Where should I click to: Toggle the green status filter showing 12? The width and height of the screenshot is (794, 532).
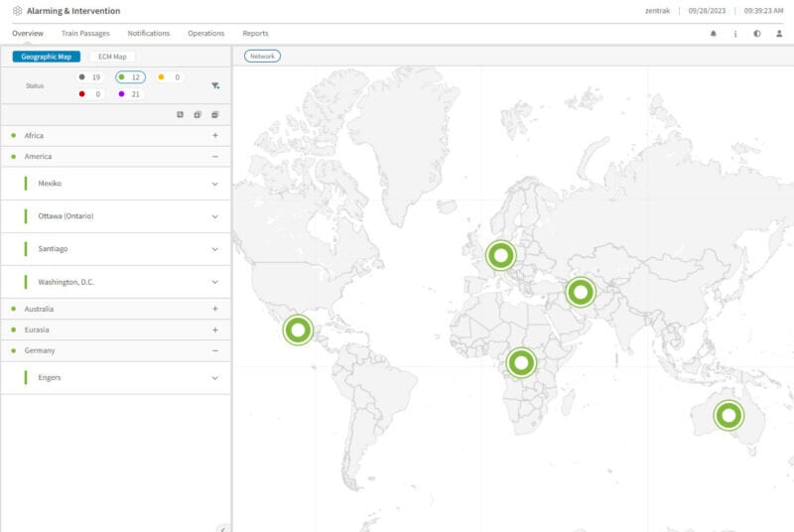coord(130,77)
